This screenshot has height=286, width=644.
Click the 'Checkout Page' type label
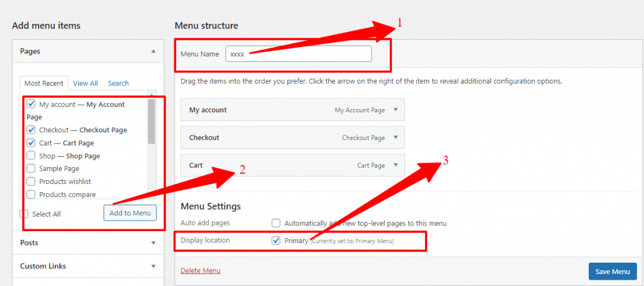click(x=364, y=138)
